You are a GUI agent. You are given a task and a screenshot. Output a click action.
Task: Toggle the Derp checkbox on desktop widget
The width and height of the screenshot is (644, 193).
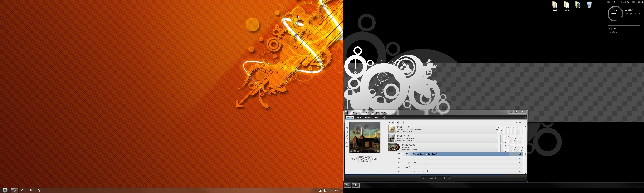[610, 29]
